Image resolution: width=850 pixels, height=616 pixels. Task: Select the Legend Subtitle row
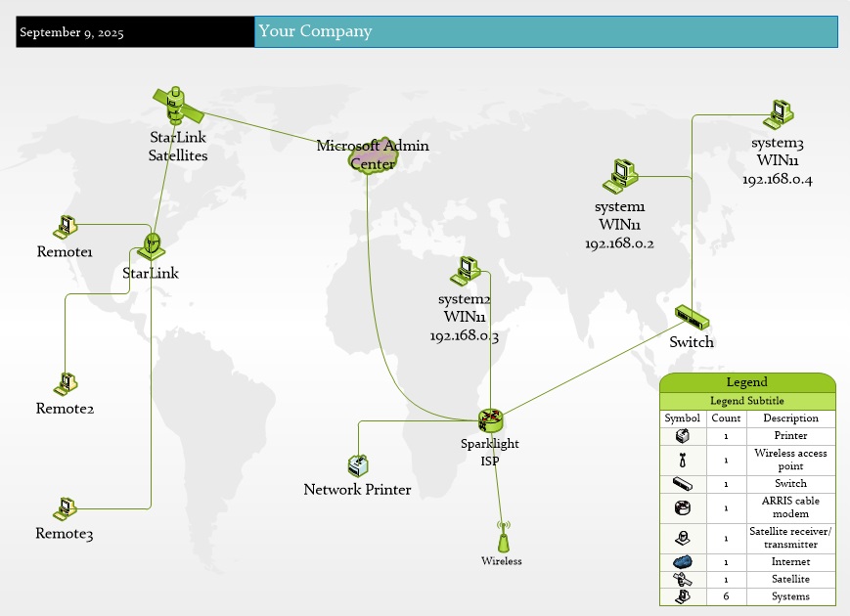747,401
